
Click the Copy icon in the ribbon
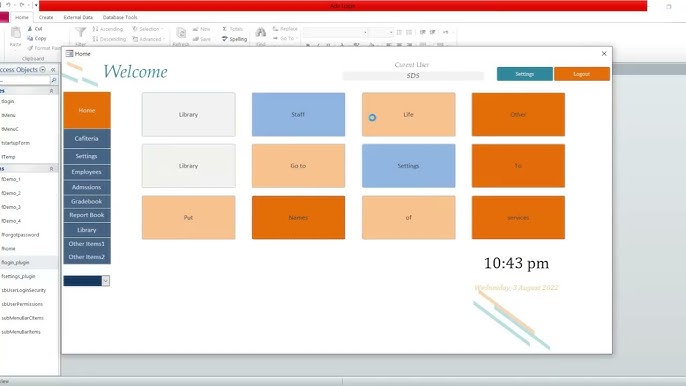pyautogui.click(x=30, y=39)
